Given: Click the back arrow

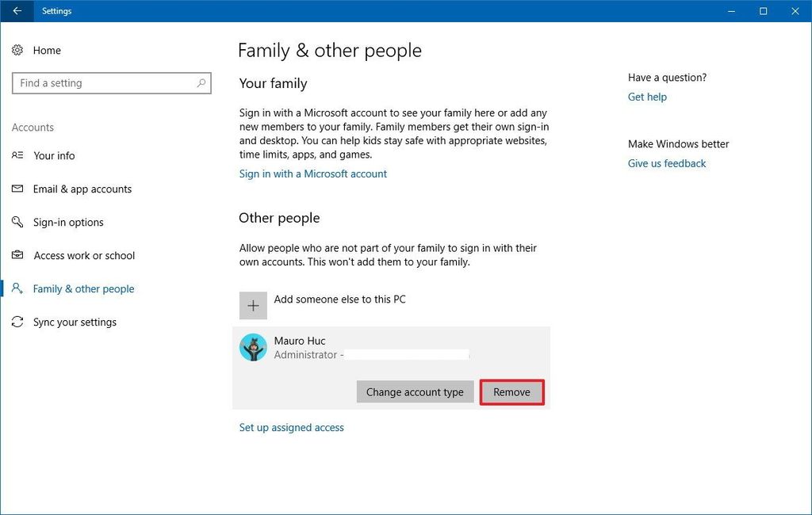Looking at the screenshot, I should click(15, 11).
